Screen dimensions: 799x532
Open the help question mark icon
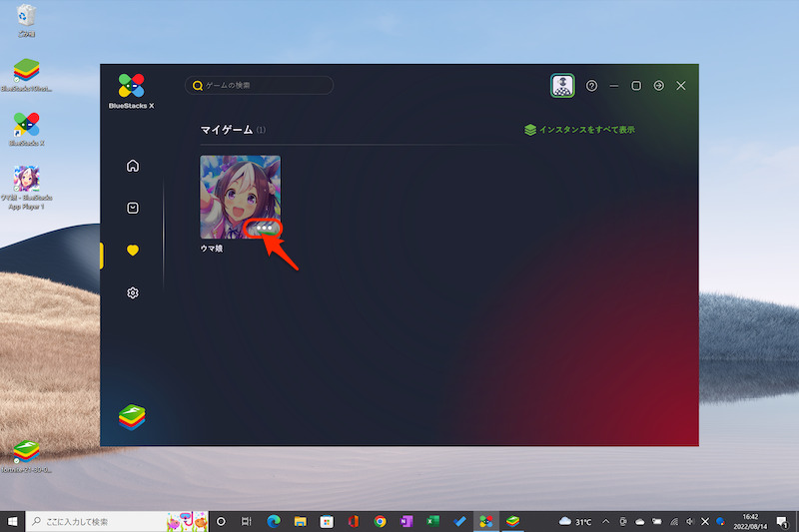(591, 86)
